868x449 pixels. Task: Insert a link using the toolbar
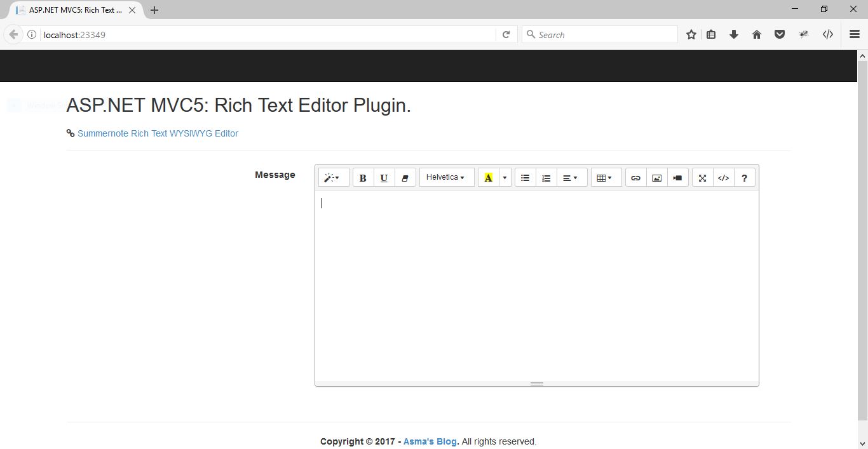[635, 177]
